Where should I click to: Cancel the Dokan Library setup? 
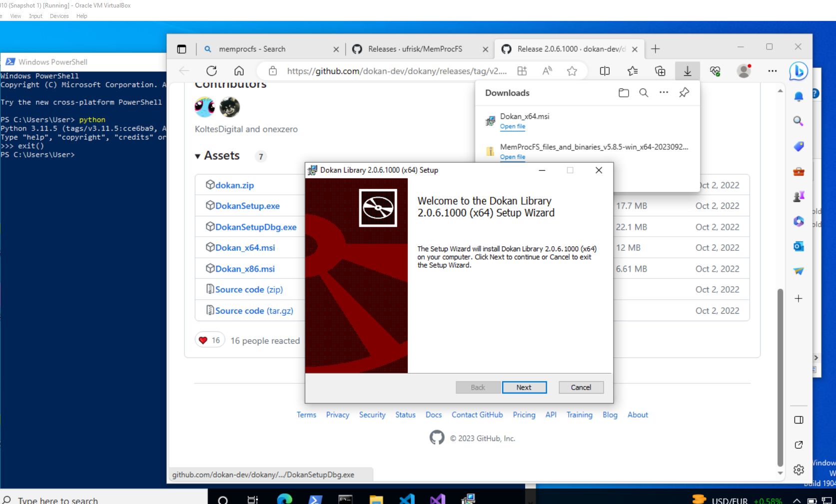581,388
